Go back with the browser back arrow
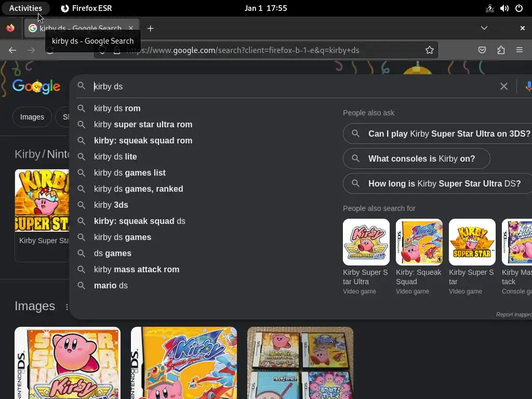This screenshot has width=532, height=399. coord(12,50)
